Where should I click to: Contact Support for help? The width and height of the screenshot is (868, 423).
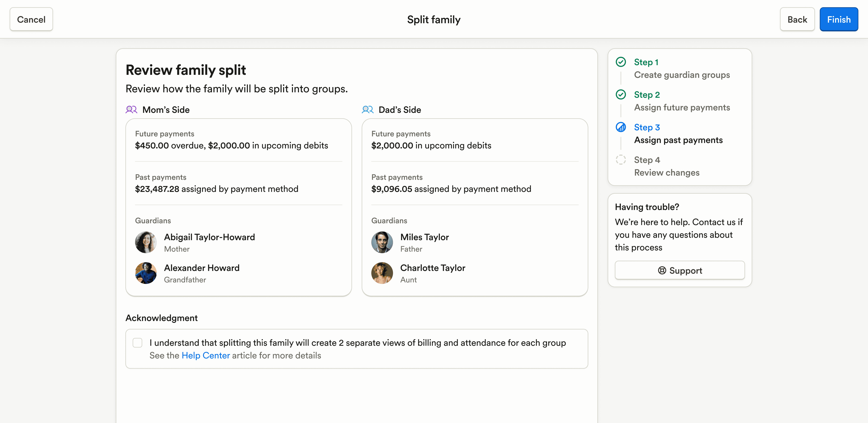[680, 271]
